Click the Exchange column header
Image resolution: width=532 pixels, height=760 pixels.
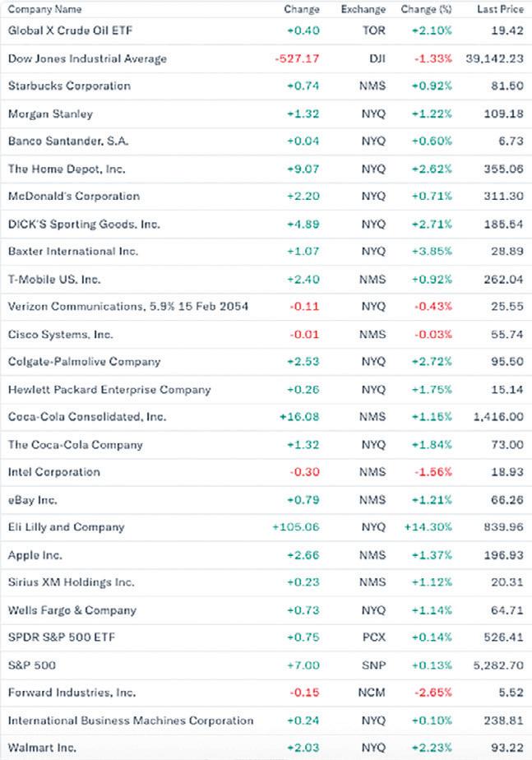click(x=363, y=9)
